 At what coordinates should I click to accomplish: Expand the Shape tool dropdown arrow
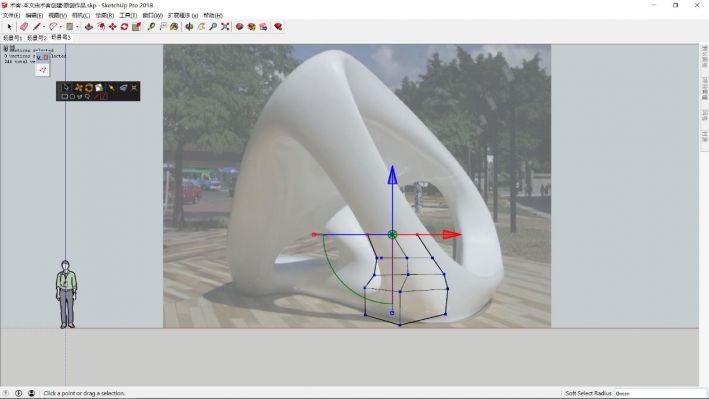[x=77, y=27]
